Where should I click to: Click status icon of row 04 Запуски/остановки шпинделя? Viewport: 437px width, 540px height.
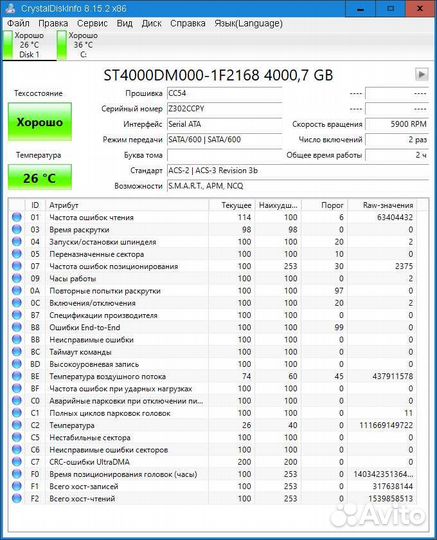[17, 241]
